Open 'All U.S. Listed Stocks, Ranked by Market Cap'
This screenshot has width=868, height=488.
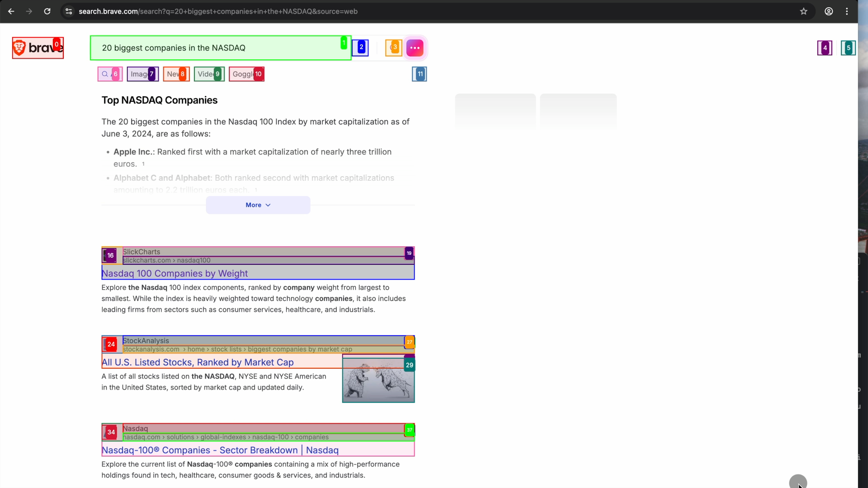point(198,362)
